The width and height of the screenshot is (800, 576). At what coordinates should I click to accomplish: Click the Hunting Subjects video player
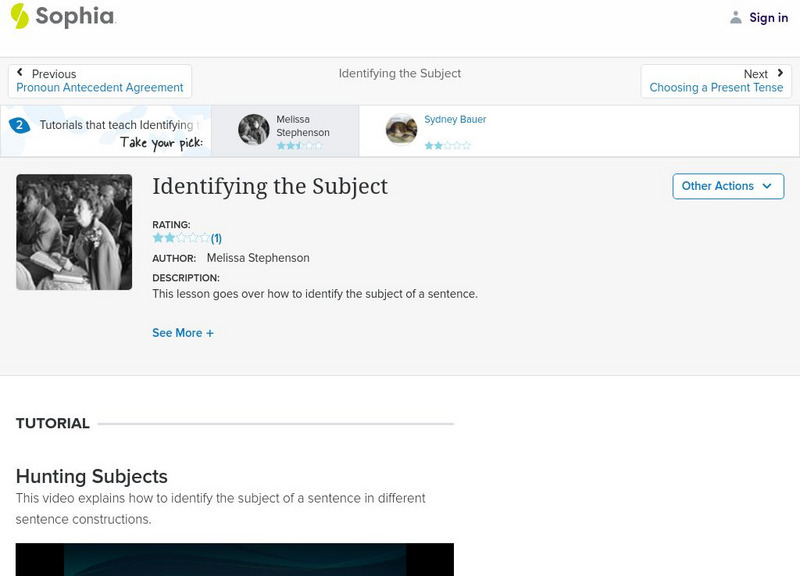click(235, 559)
